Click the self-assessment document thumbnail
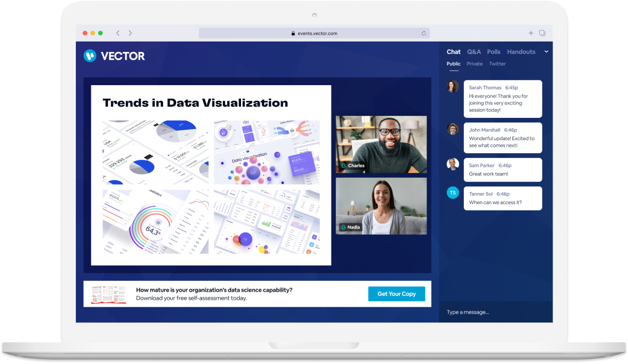The image size is (628, 364). pyautogui.click(x=109, y=294)
